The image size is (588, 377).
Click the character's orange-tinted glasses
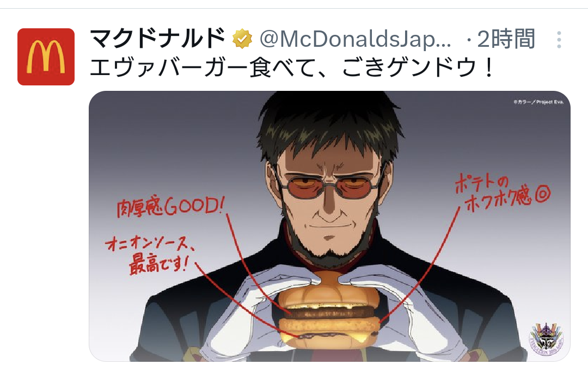(331, 185)
